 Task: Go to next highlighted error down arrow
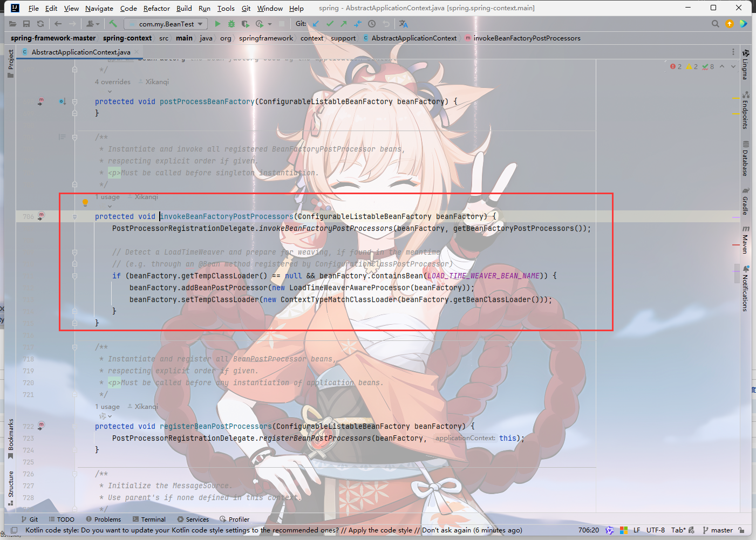point(733,66)
